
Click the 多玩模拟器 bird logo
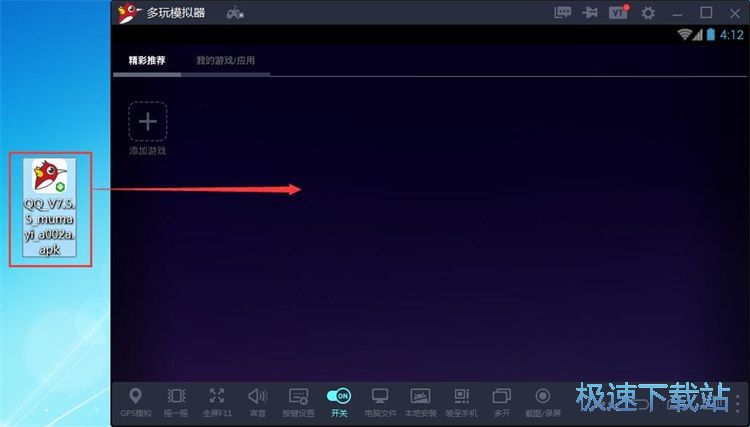pos(129,12)
